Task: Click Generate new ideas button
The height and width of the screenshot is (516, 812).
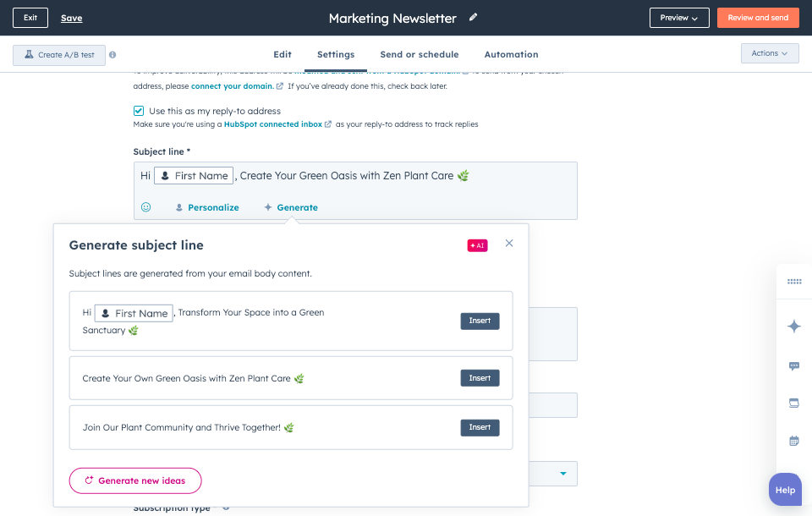Action: tap(135, 480)
